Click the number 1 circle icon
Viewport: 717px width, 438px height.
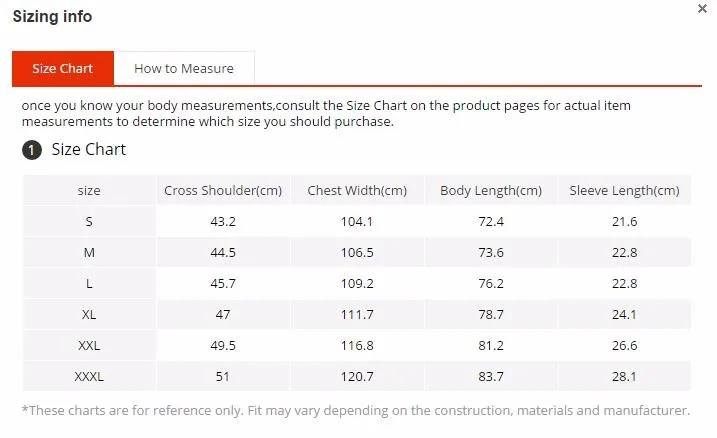click(x=32, y=150)
